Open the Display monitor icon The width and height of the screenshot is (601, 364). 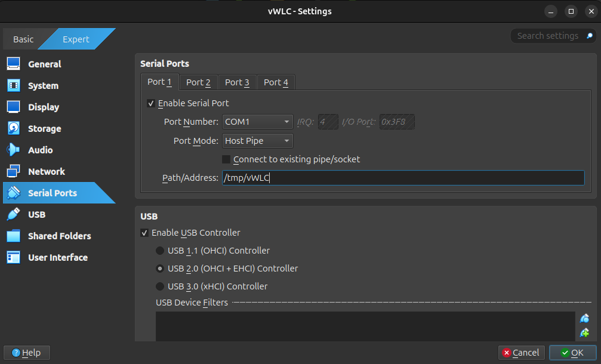coord(14,107)
